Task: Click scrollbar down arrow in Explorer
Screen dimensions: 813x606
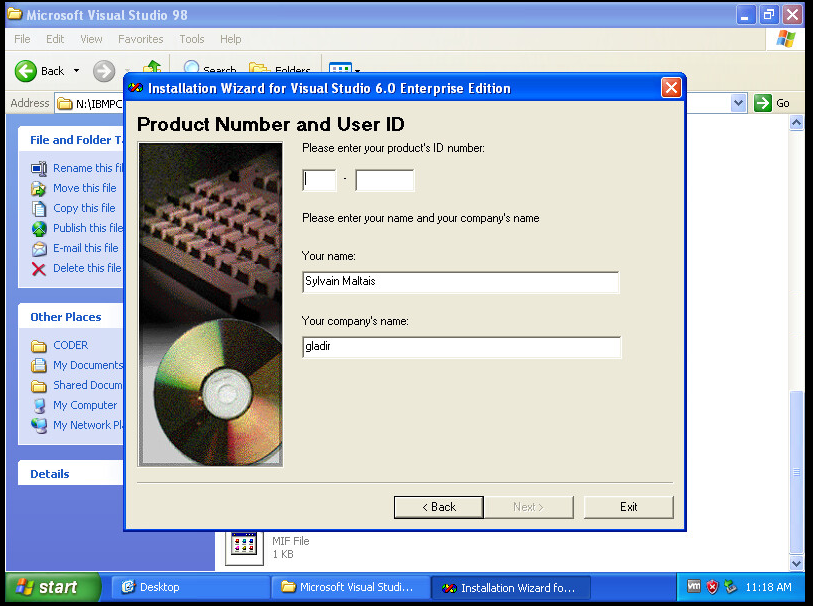Action: [x=796, y=562]
